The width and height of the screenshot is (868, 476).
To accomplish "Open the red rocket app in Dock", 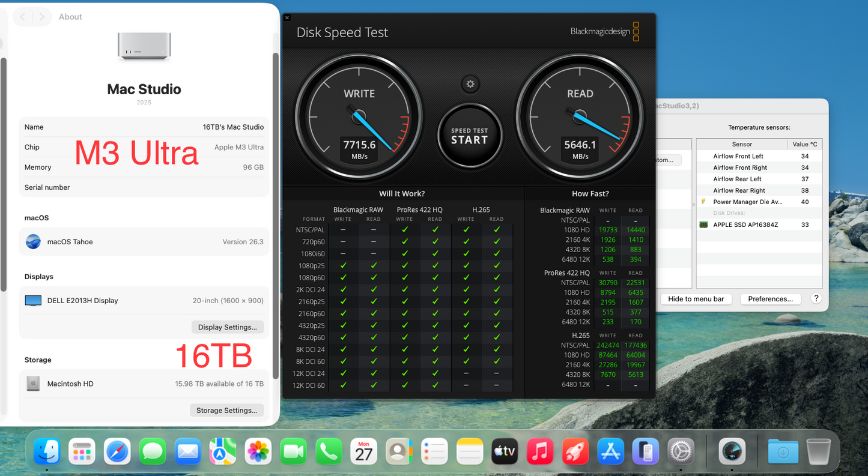I will click(x=575, y=451).
